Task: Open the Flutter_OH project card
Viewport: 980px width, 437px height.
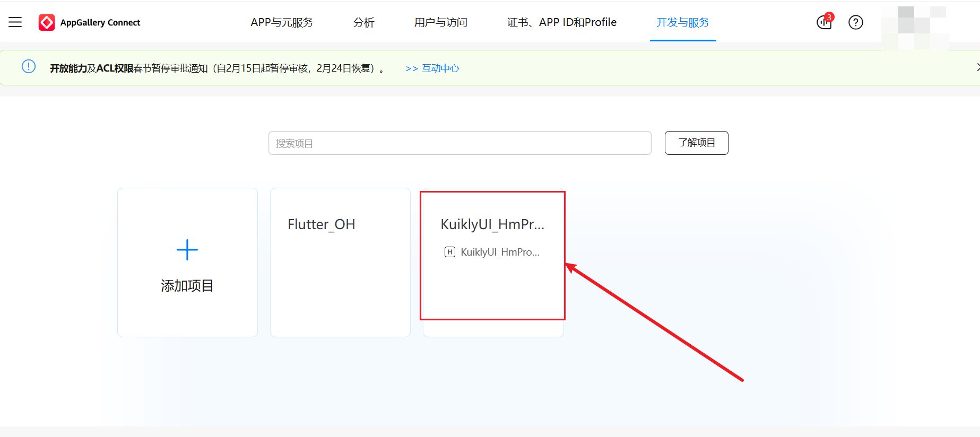Action: point(340,263)
